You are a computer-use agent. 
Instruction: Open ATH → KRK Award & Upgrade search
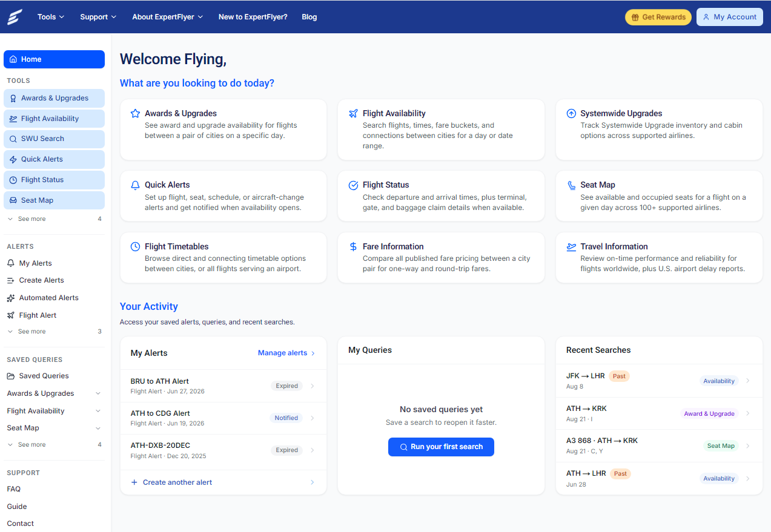(x=659, y=413)
